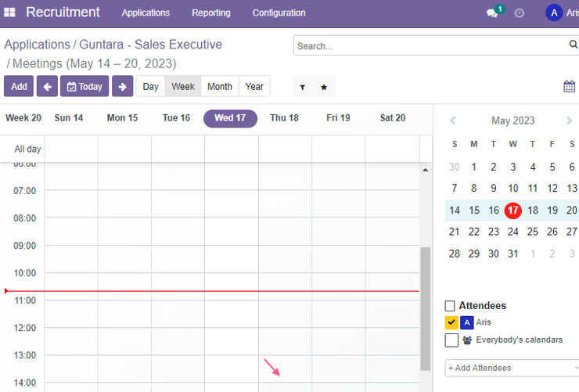Viewport: 579px width, 392px height.
Task: Pick May 10 in mini calendar
Action: click(513, 189)
